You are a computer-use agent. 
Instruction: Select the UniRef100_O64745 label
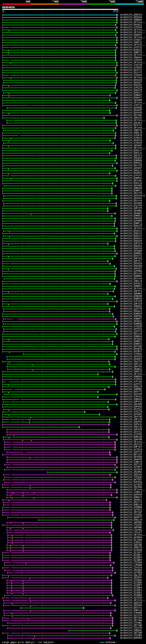coord(131,417)
